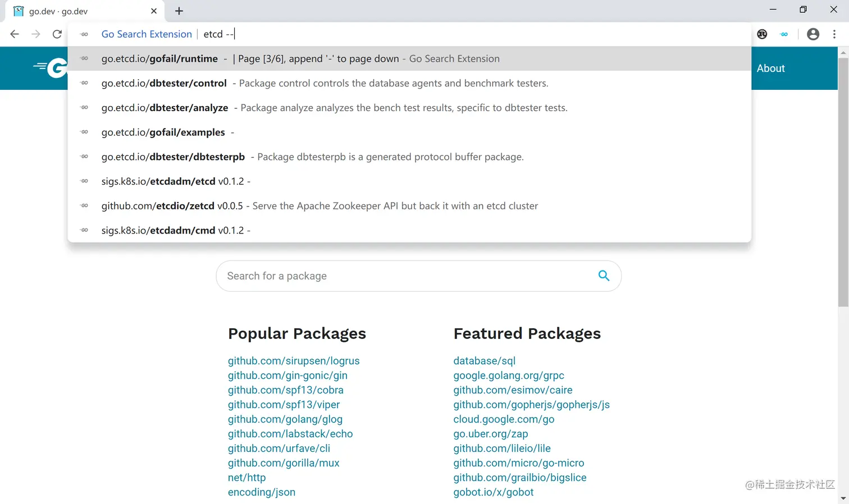Restore down the browser window
The width and height of the screenshot is (849, 504).
pos(804,10)
